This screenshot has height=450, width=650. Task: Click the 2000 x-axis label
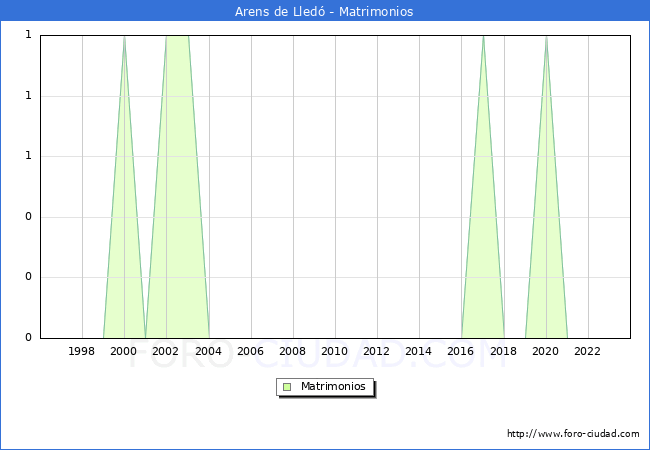click(x=124, y=351)
